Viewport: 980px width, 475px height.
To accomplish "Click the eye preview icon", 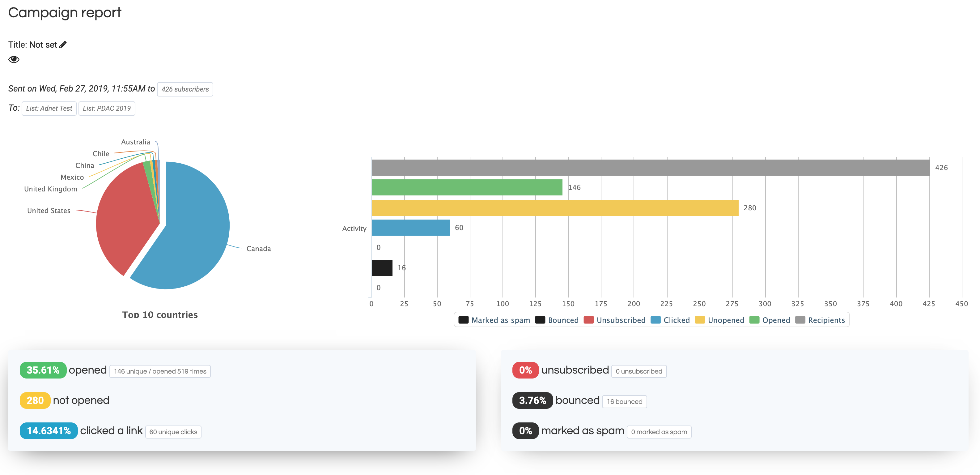I will [14, 59].
